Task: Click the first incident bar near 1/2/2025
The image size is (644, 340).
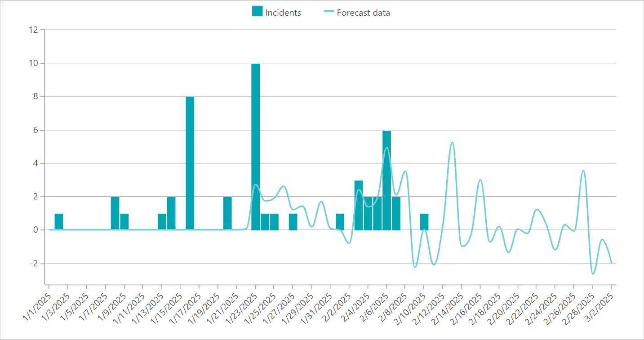Action: click(58, 222)
